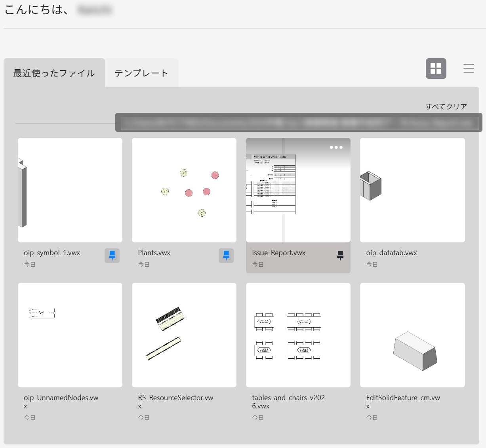
Task: Open the oip_symbol_1.vwx thumbnail
Action: coord(70,190)
